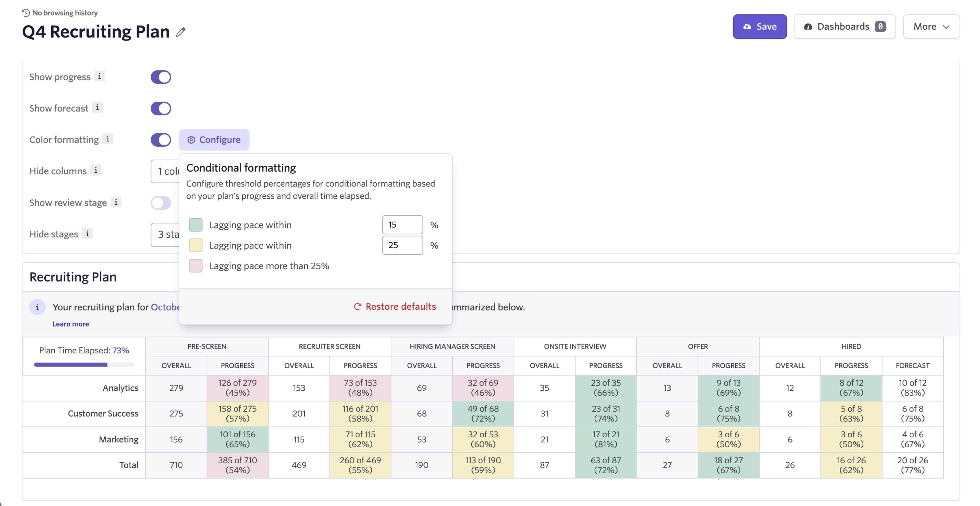Open the Hide columns dropdown
Screen dimensions: 980x506
point(165,171)
